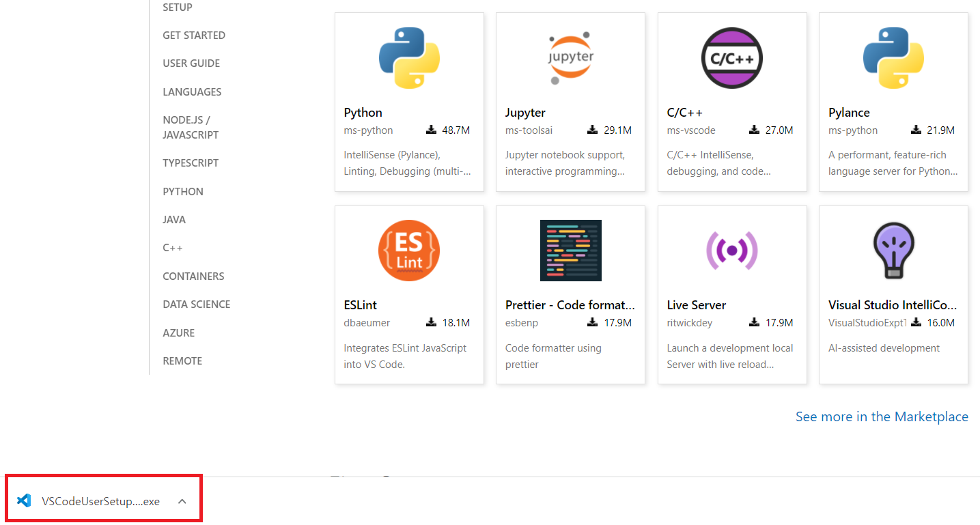Click the 'Jupyter notebook support' description
The height and width of the screenshot is (525, 980).
[565, 163]
